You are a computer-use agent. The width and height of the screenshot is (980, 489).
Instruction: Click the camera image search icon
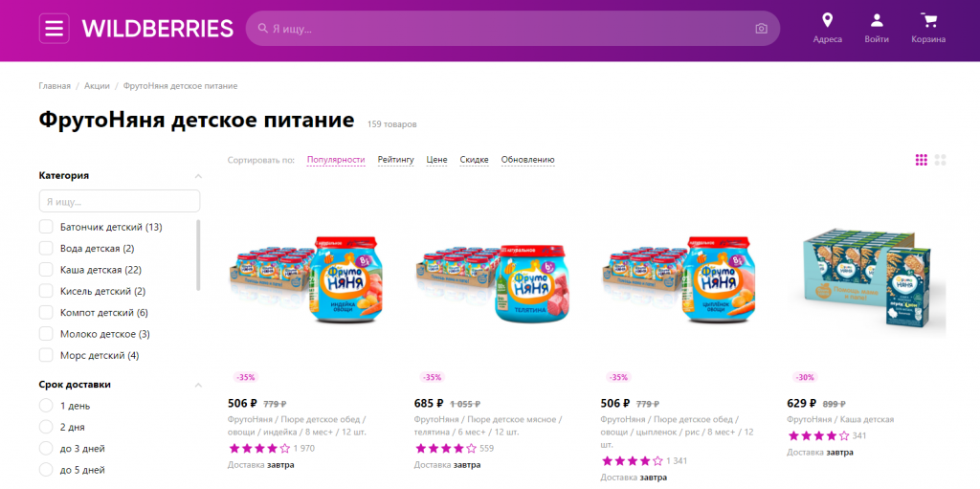[761, 29]
